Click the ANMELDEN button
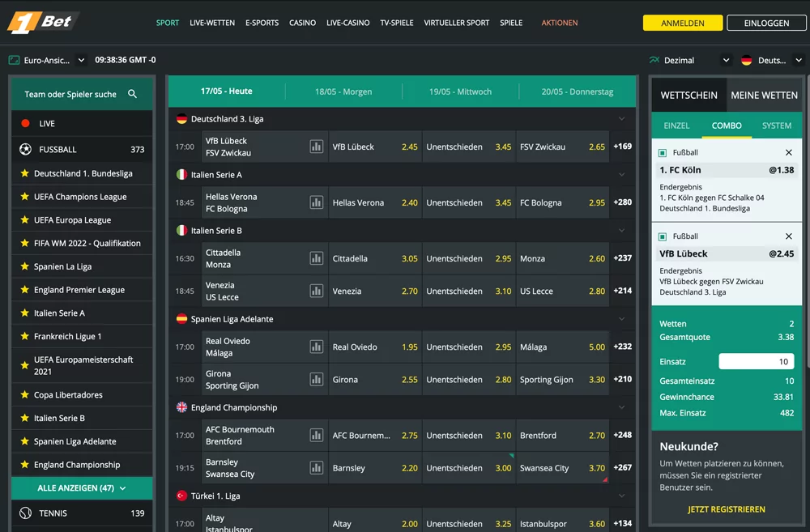This screenshot has width=810, height=532. [682, 23]
